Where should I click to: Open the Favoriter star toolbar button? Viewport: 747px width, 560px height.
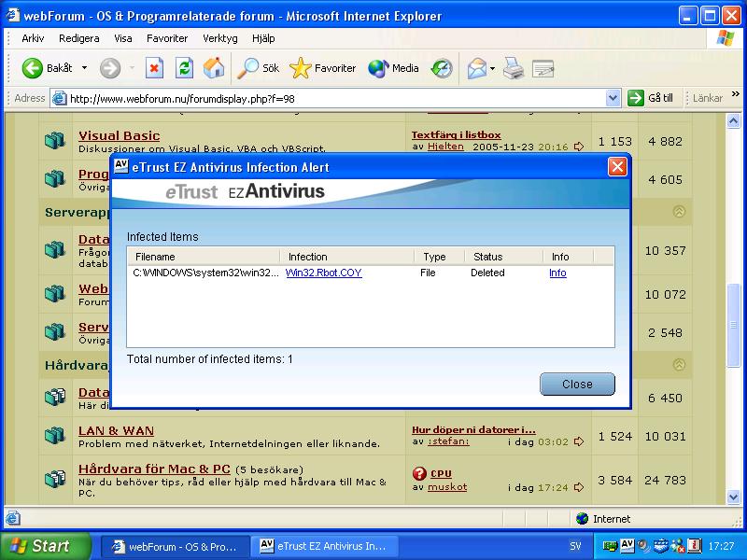point(322,68)
